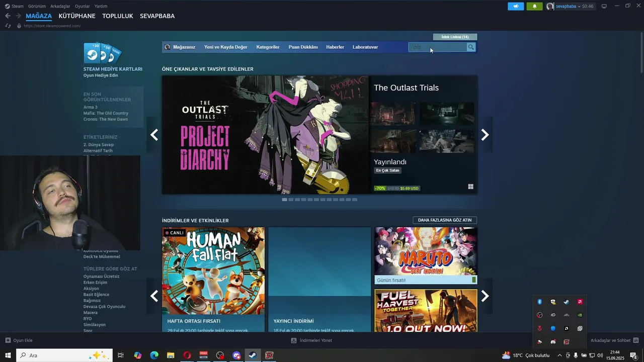
Task: Collapse the hidden tray icons chevron
Action: (559, 355)
